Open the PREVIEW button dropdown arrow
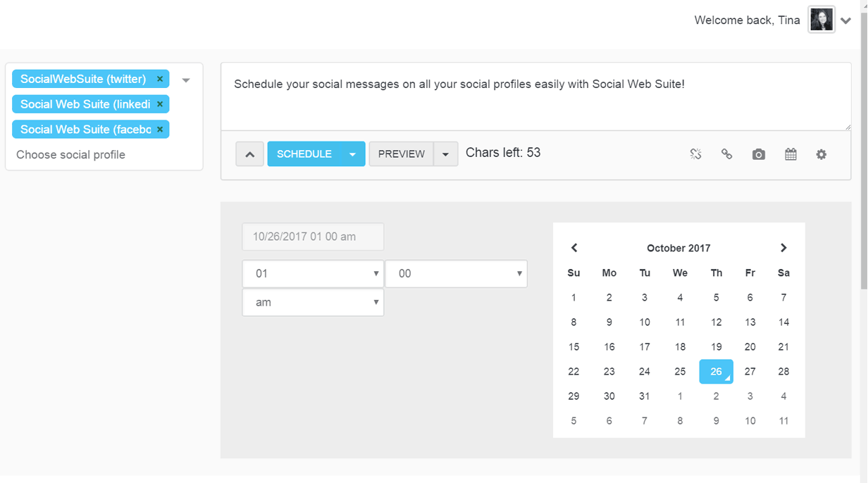 (x=445, y=154)
